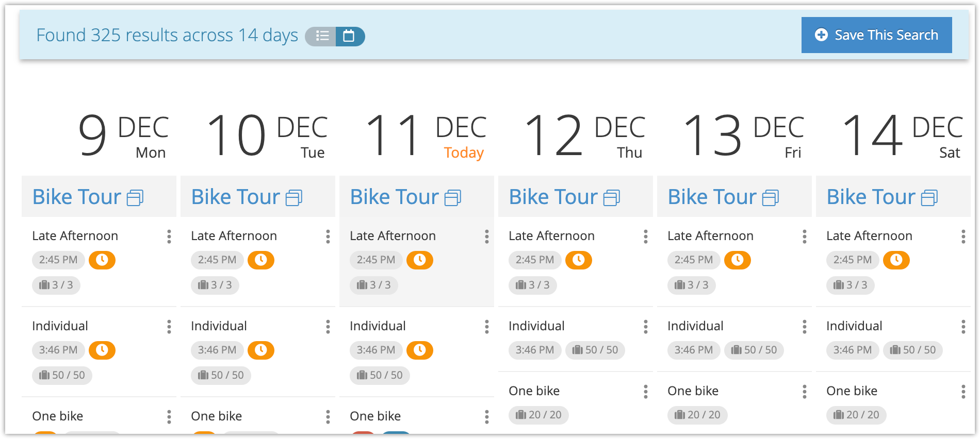Select the 9 DEC Mon date header
Viewport: 980px width, 439px height.
point(123,136)
